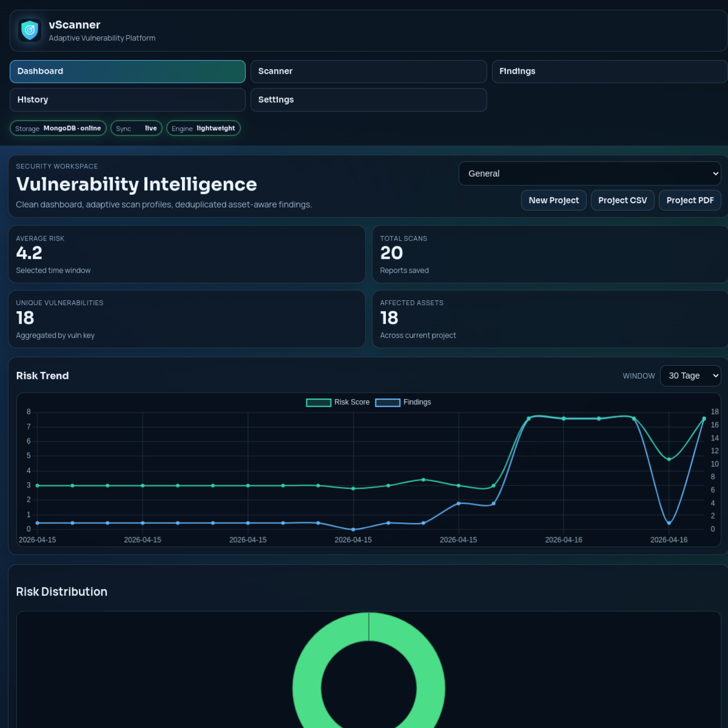Select the Dashboard tab
Viewport: 728px width, 728px height.
coord(127,71)
